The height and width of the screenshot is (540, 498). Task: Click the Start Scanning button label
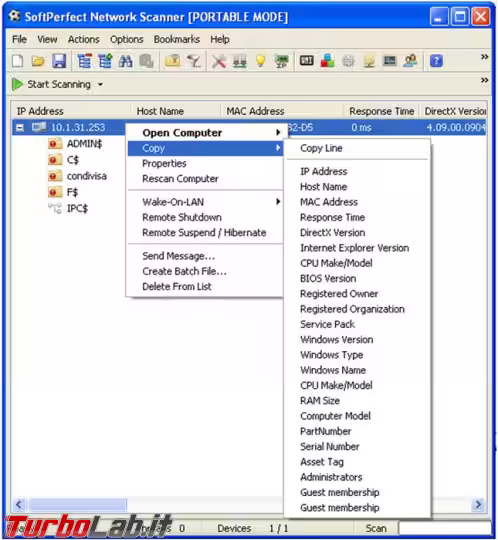click(59, 84)
